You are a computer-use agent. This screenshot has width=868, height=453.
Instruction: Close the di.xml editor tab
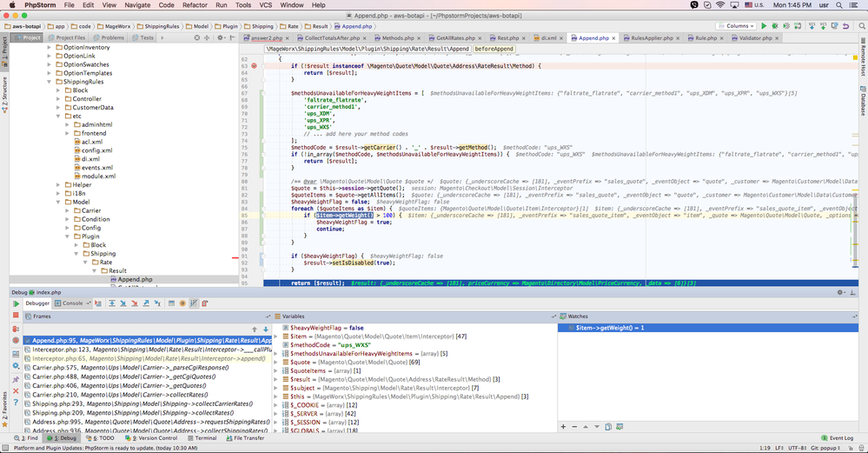[560, 38]
